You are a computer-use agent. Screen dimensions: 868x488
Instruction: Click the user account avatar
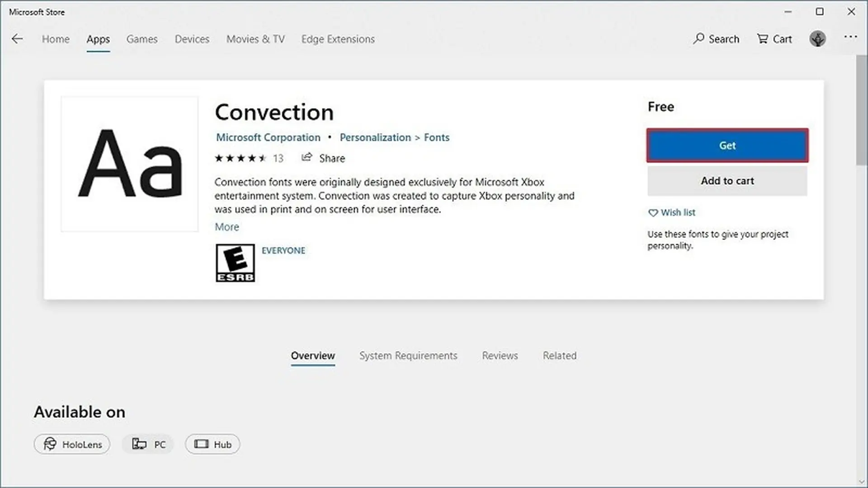click(x=817, y=39)
